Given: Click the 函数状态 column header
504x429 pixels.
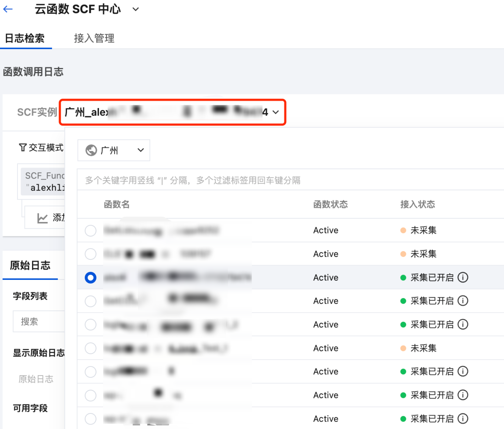Looking at the screenshot, I should pyautogui.click(x=330, y=204).
